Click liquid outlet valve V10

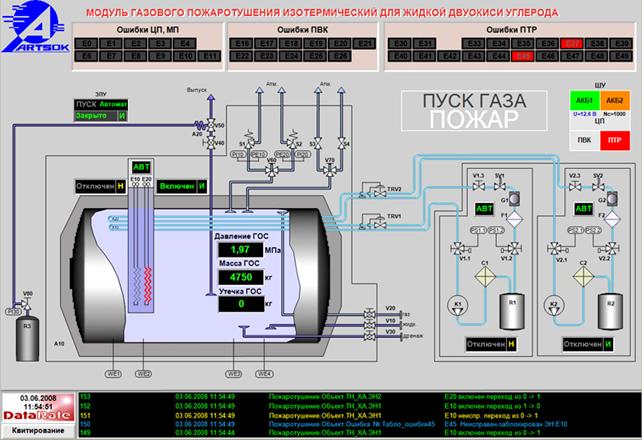click(369, 325)
